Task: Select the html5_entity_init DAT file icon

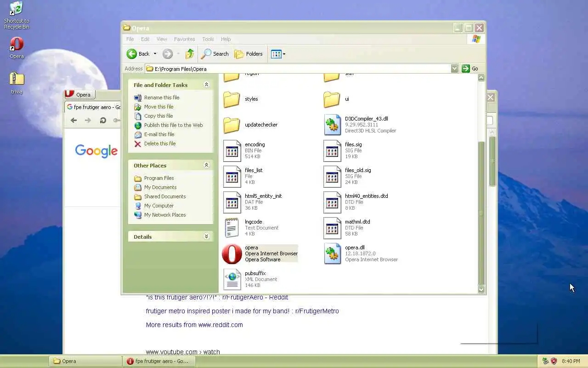Action: pos(232,202)
